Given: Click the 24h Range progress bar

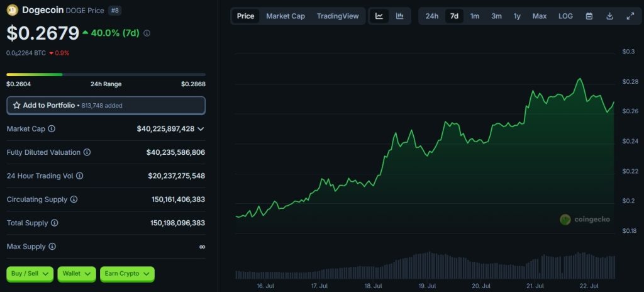Looking at the screenshot, I should 106,74.
